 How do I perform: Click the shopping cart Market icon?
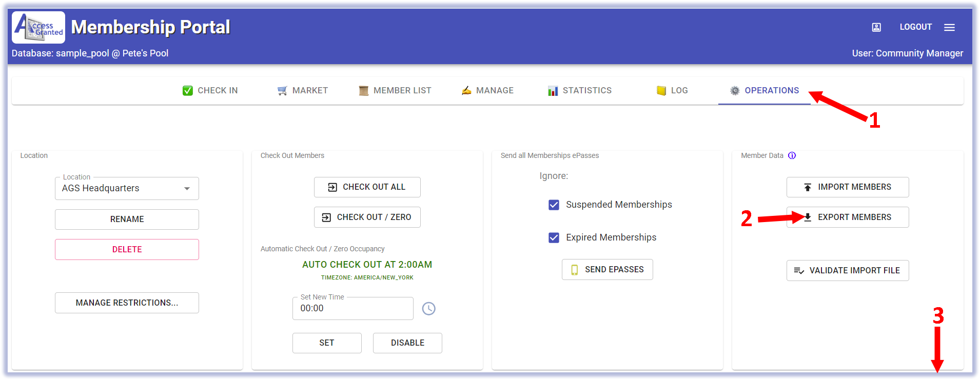pos(282,91)
